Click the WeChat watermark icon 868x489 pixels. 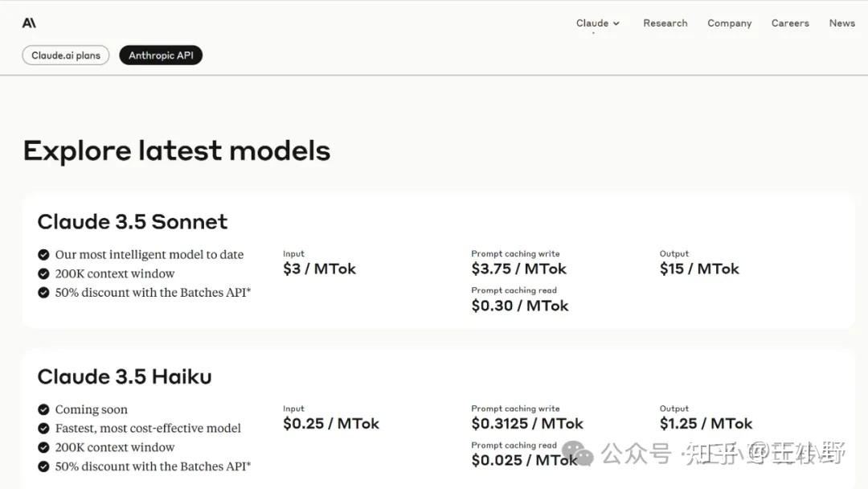coord(577,453)
